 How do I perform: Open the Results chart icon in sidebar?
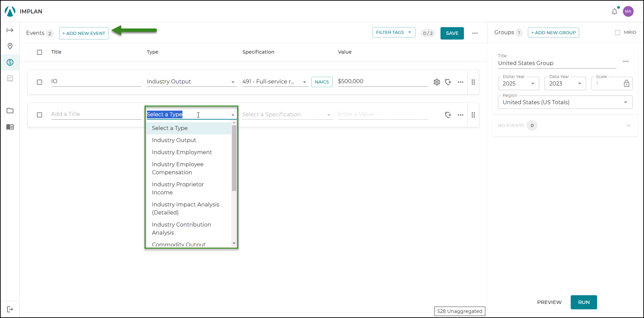(10, 78)
